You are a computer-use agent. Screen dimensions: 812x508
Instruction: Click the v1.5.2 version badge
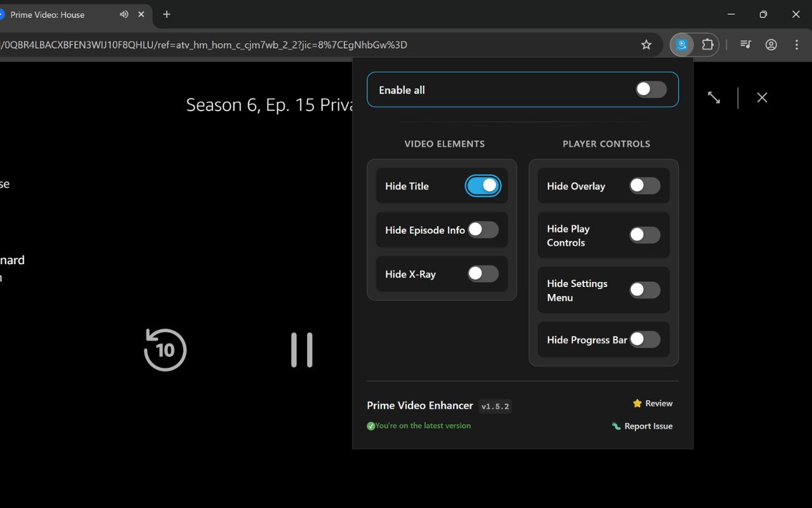(495, 406)
